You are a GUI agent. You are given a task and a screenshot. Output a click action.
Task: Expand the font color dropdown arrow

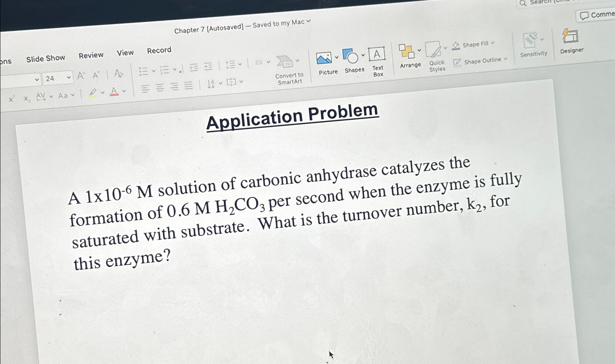[x=124, y=91]
